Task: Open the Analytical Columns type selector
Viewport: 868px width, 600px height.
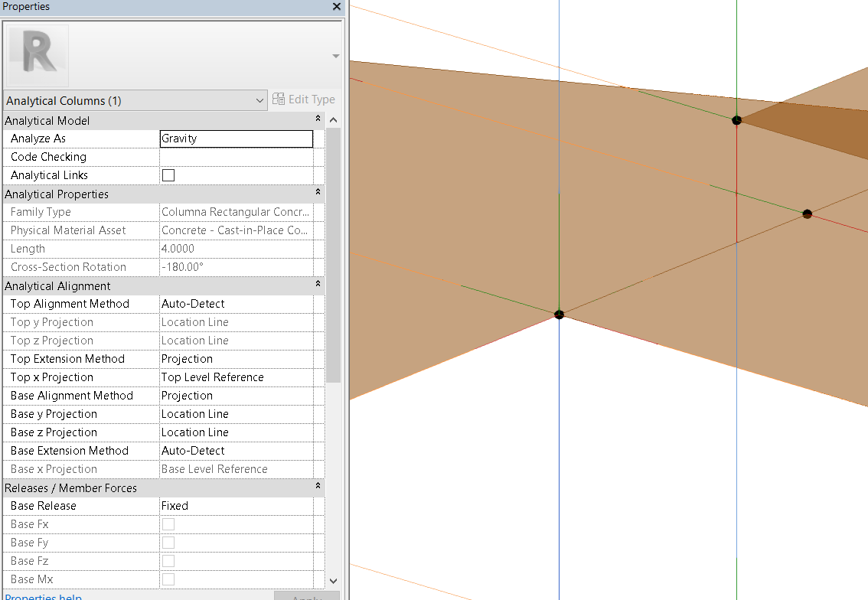Action: pos(134,99)
